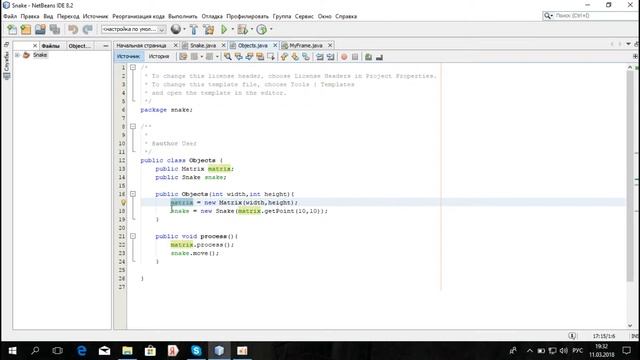The image size is (640, 360).
Task: Switch to the Snake.java editor tab
Action: point(203,45)
